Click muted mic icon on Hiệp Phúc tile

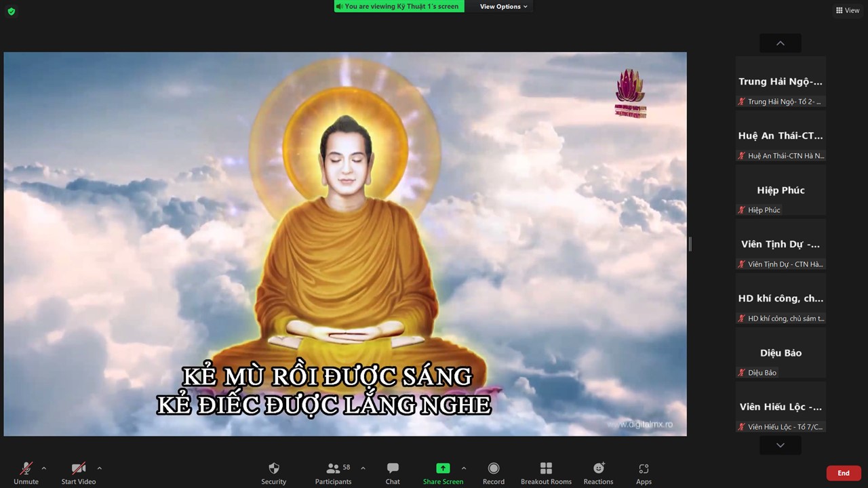click(742, 210)
